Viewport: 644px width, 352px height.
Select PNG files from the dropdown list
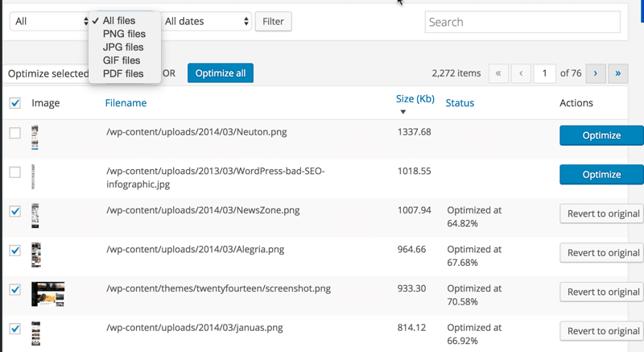coord(124,34)
